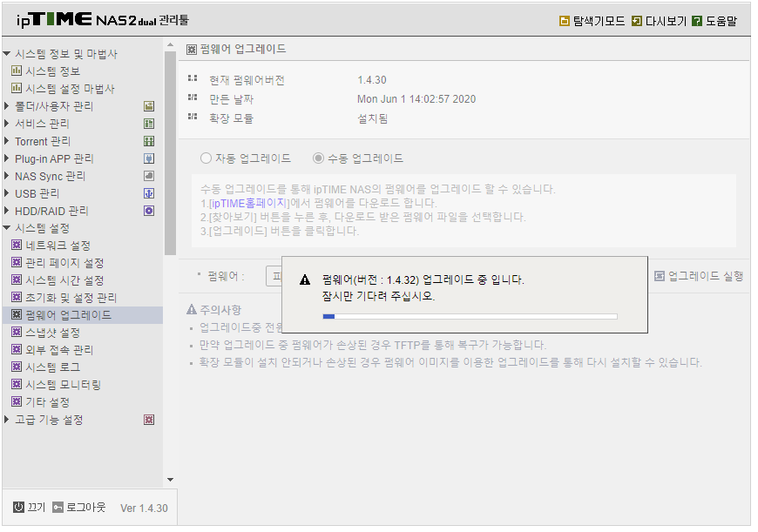
Task: Expand 고급 기능 설정 tree arrow
Action: tap(6, 419)
